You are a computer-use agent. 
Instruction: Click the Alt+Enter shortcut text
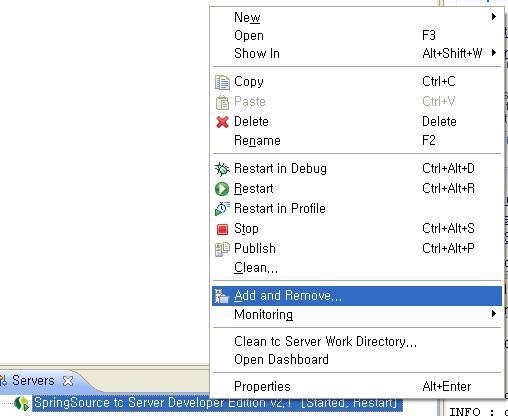[x=447, y=387]
